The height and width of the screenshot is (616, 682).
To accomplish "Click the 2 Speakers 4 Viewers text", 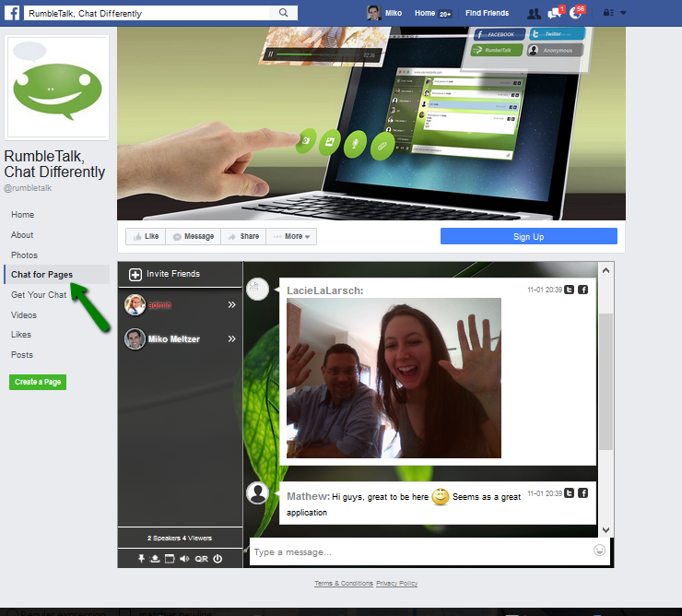I will pyautogui.click(x=180, y=538).
